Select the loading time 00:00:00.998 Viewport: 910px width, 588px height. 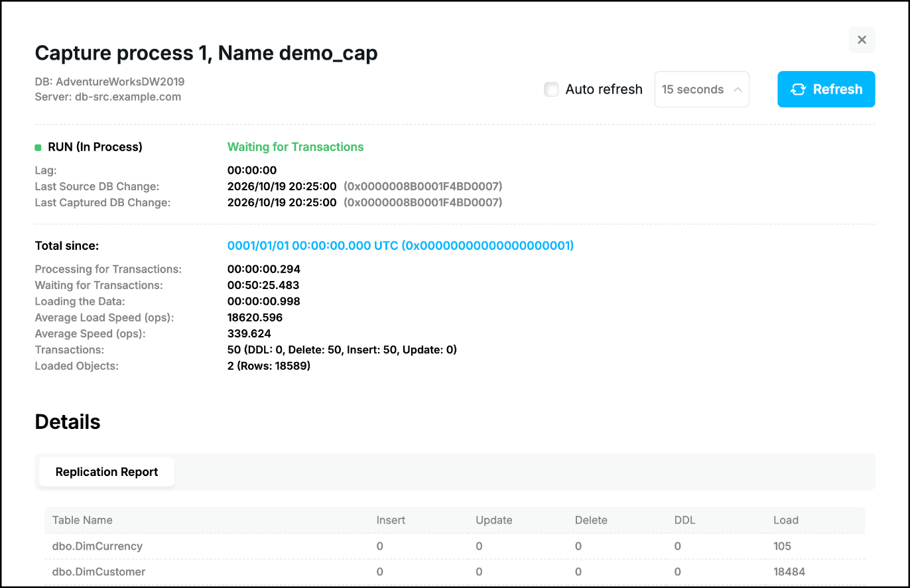point(264,302)
